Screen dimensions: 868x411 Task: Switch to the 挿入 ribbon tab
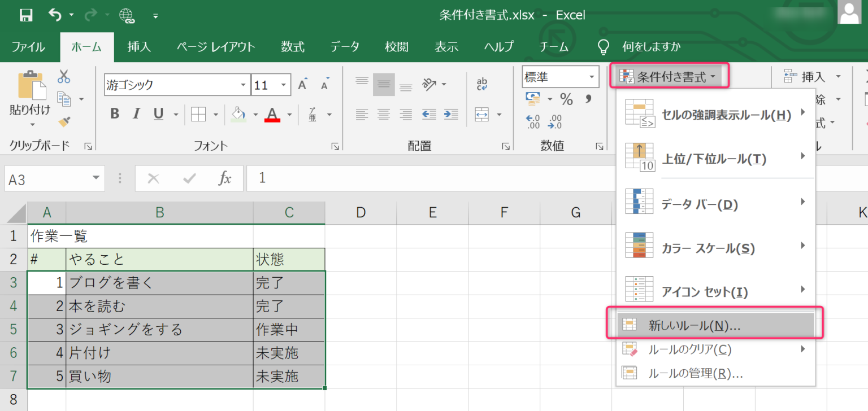point(139,47)
